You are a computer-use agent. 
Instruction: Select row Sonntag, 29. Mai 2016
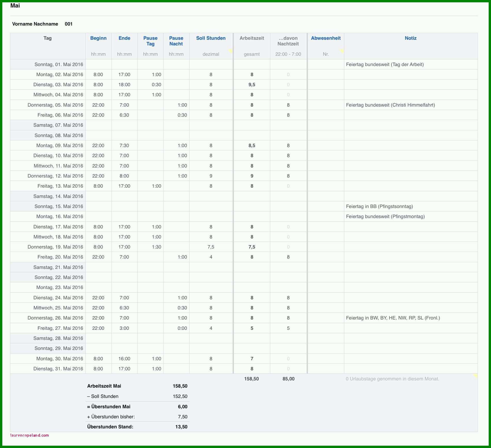[x=244, y=348]
